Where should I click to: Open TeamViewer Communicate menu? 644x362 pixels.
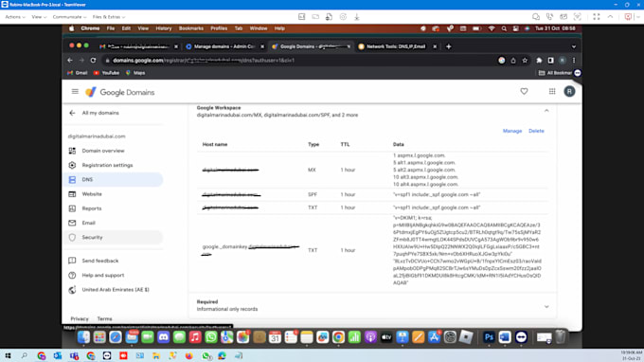click(69, 17)
